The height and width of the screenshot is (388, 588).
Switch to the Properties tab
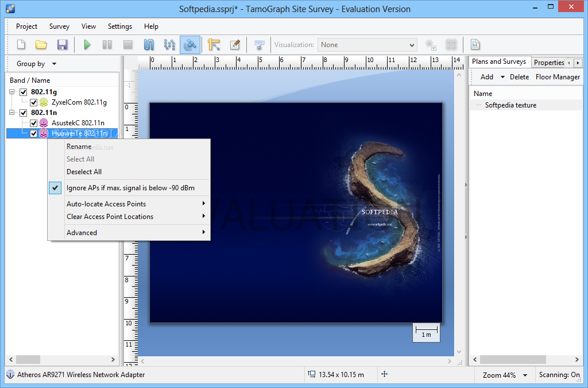pos(548,62)
